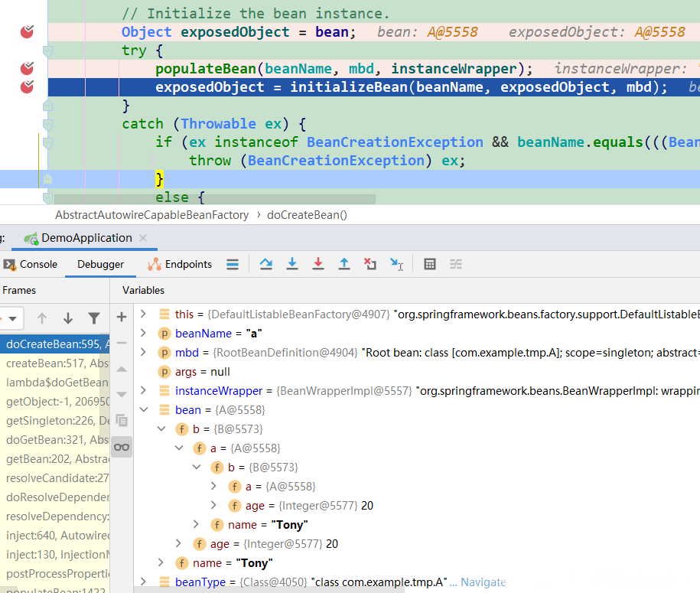The width and height of the screenshot is (700, 593).
Task: Click the Run to Cursor icon
Action: click(x=396, y=264)
